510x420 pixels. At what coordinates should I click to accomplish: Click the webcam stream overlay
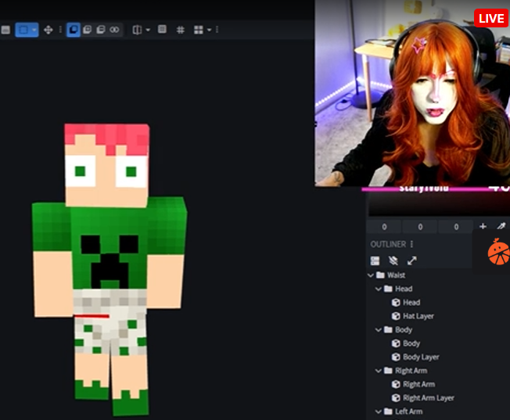[412, 93]
